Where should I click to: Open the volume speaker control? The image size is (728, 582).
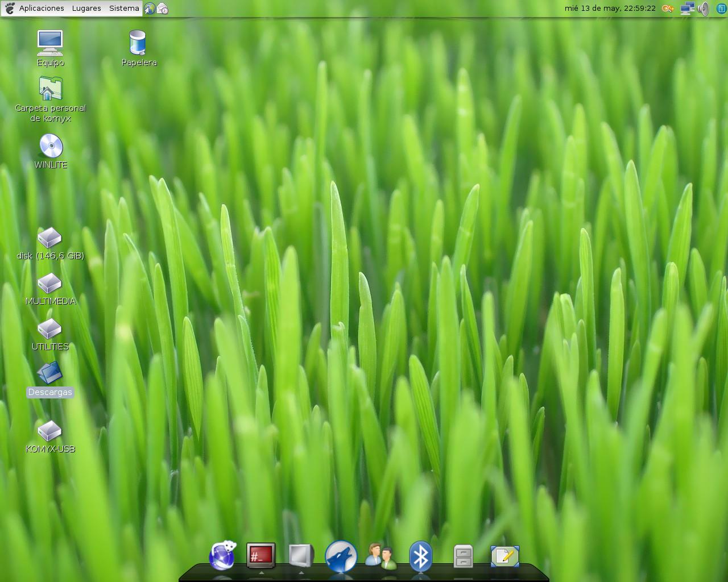704,9
